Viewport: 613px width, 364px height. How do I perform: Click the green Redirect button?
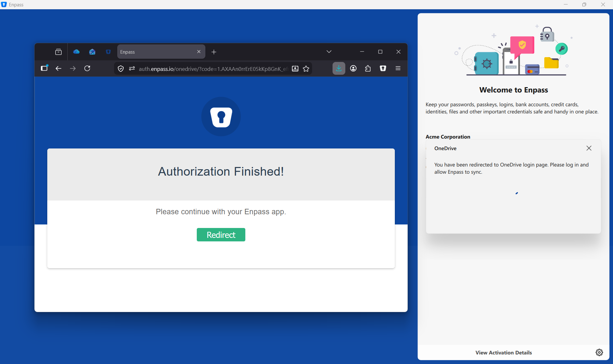click(221, 235)
